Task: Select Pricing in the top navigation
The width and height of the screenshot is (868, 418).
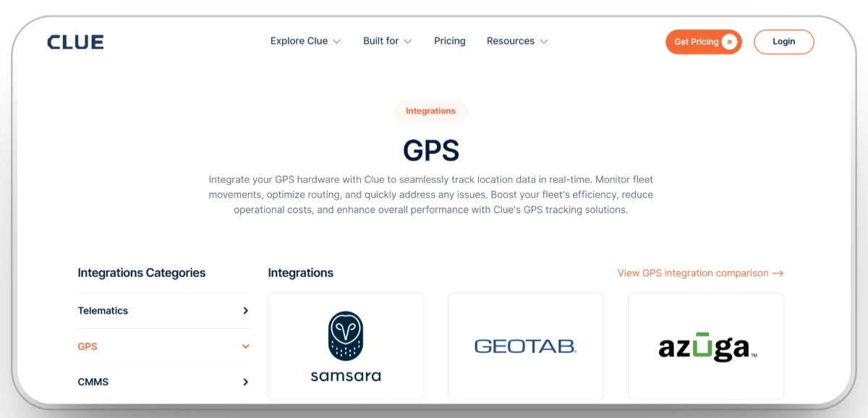Action: coord(449,41)
